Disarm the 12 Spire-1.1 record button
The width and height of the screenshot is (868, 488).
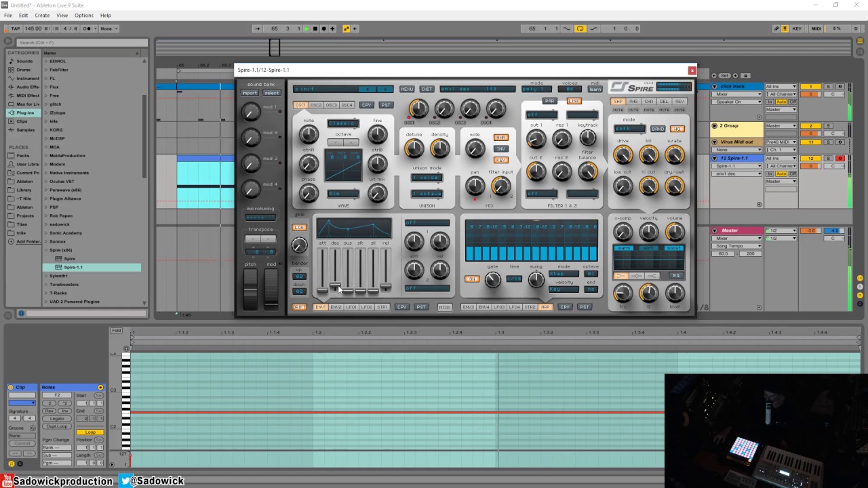coord(840,158)
